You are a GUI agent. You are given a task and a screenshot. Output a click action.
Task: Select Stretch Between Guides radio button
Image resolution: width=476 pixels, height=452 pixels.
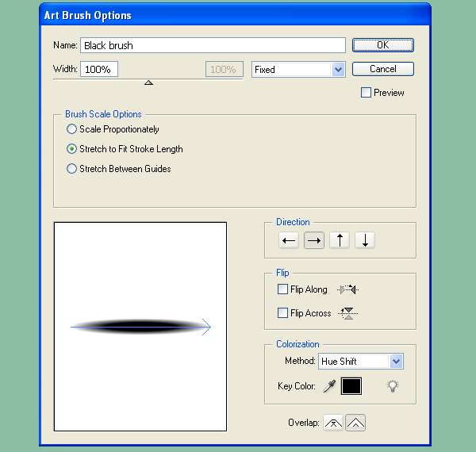72,169
